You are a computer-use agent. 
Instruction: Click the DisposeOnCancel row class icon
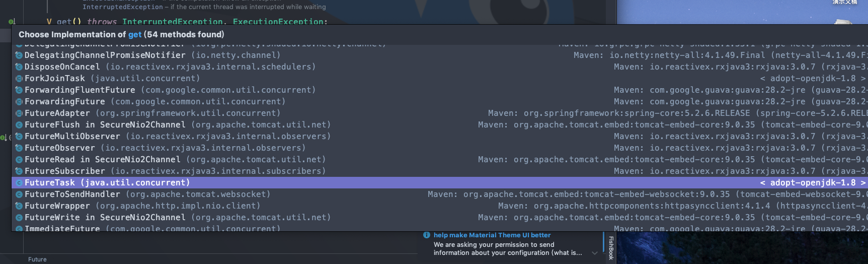[x=19, y=67]
